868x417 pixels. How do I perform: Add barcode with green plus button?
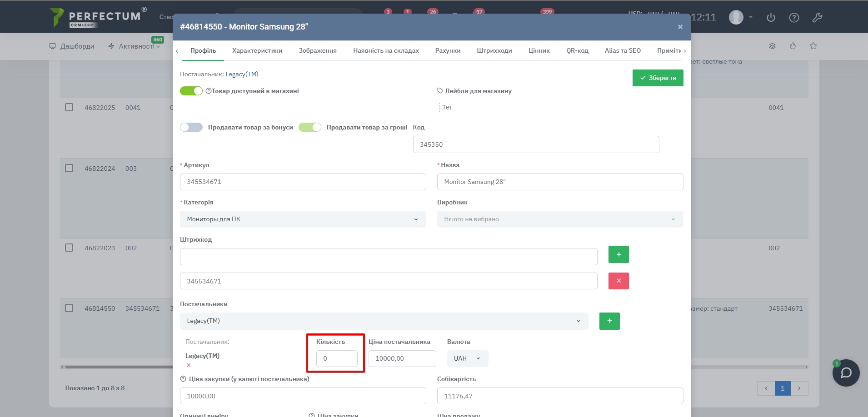tap(618, 254)
